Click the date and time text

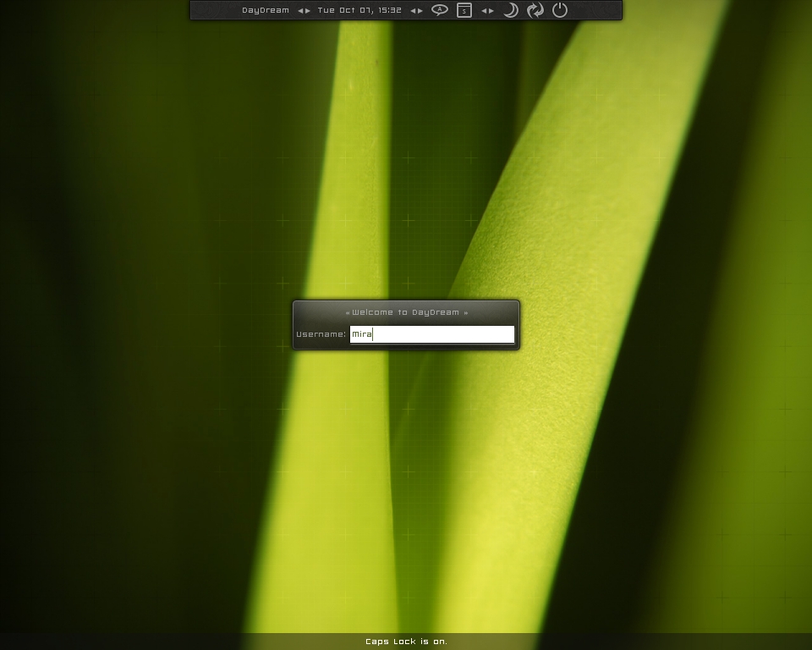(359, 10)
